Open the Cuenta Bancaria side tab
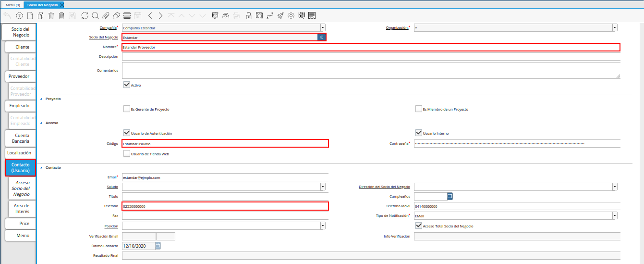644x264 pixels. coord(21,138)
